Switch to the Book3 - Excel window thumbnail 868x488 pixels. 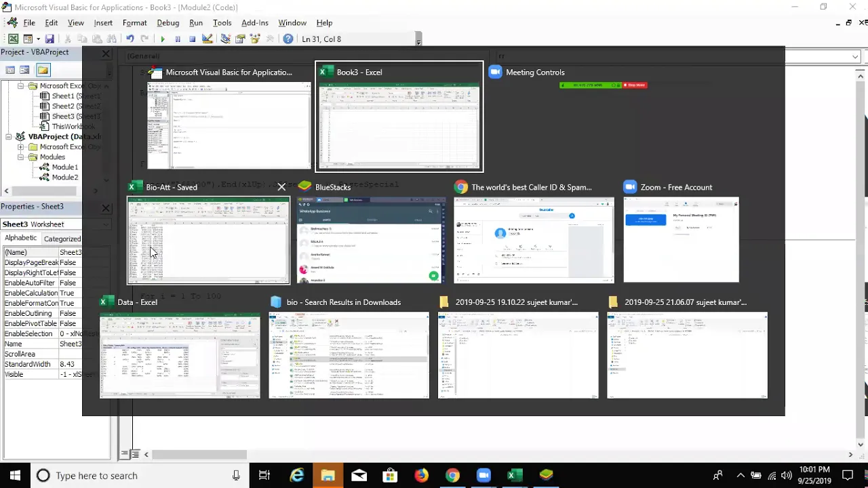(x=399, y=116)
